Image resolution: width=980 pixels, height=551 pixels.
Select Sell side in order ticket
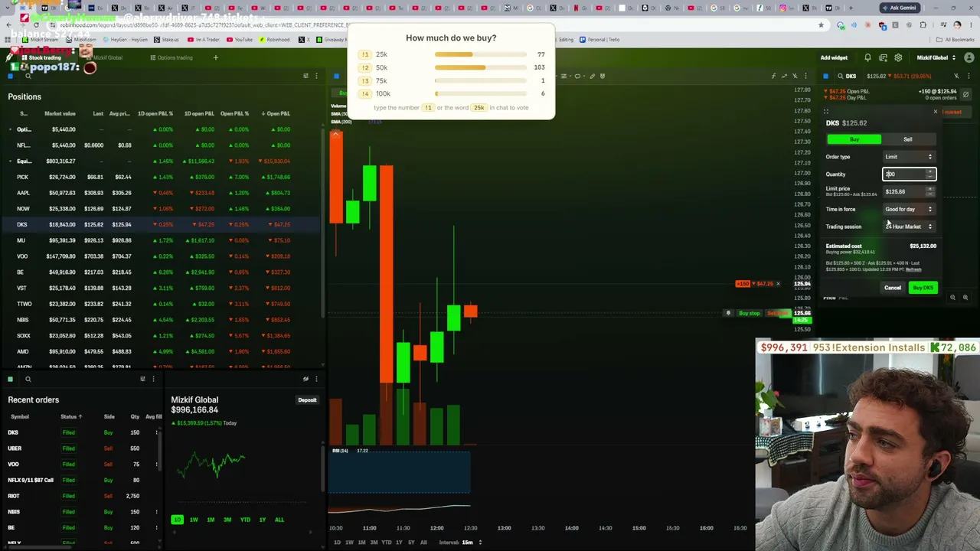pos(908,139)
